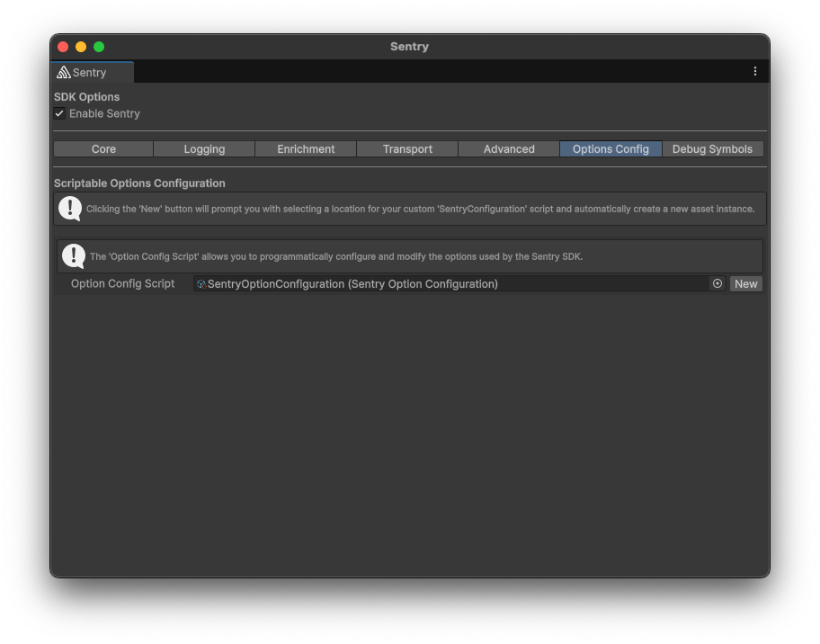Open the Transport tab
The width and height of the screenshot is (820, 644).
407,148
